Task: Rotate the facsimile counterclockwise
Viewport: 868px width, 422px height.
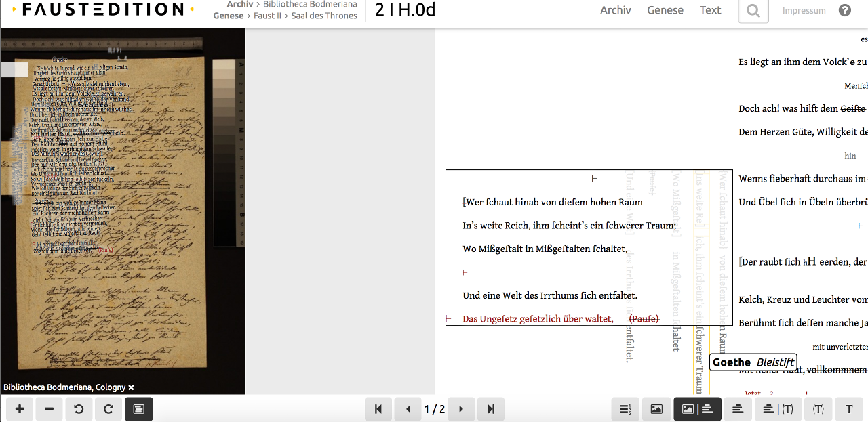Action: pyautogui.click(x=79, y=409)
